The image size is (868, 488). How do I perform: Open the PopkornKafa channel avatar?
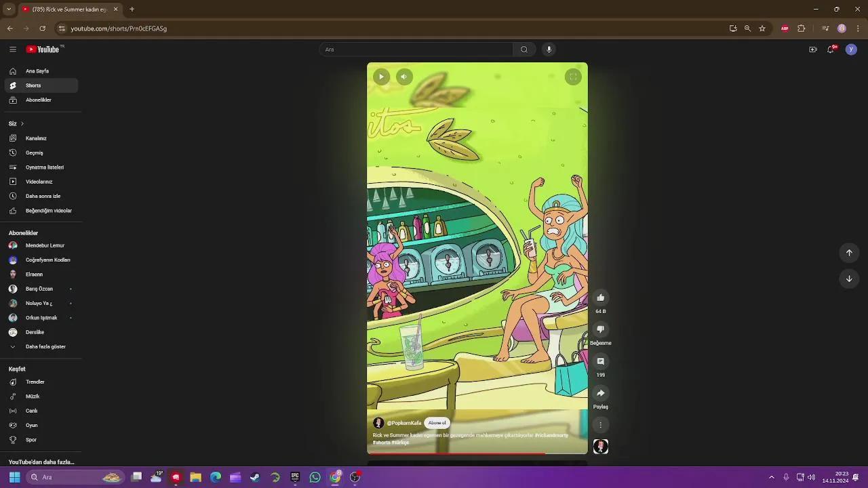pos(378,423)
